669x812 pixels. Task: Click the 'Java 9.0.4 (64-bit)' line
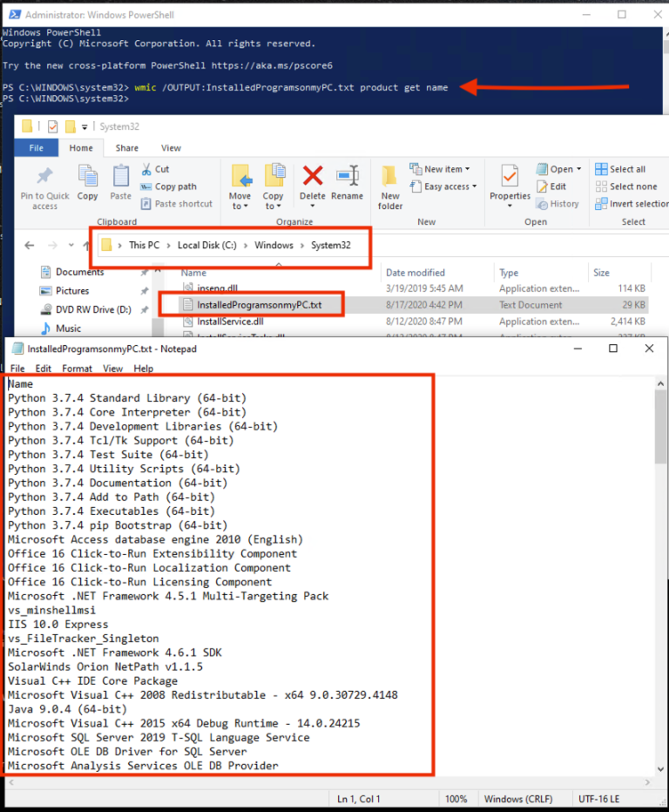(67, 709)
